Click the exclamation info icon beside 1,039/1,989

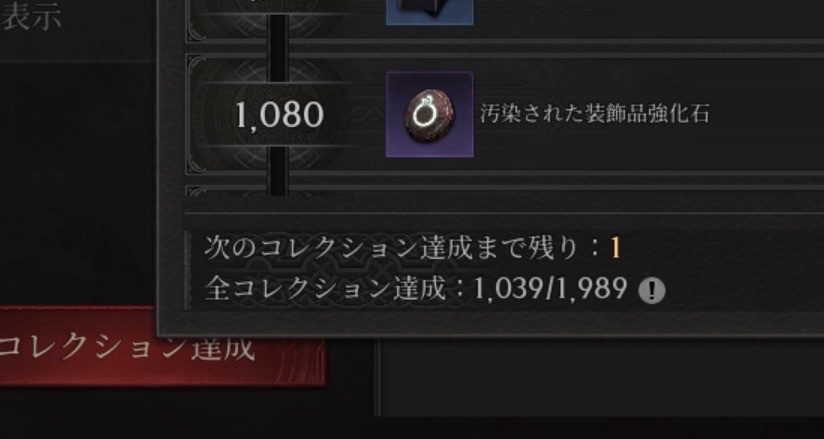[652, 291]
